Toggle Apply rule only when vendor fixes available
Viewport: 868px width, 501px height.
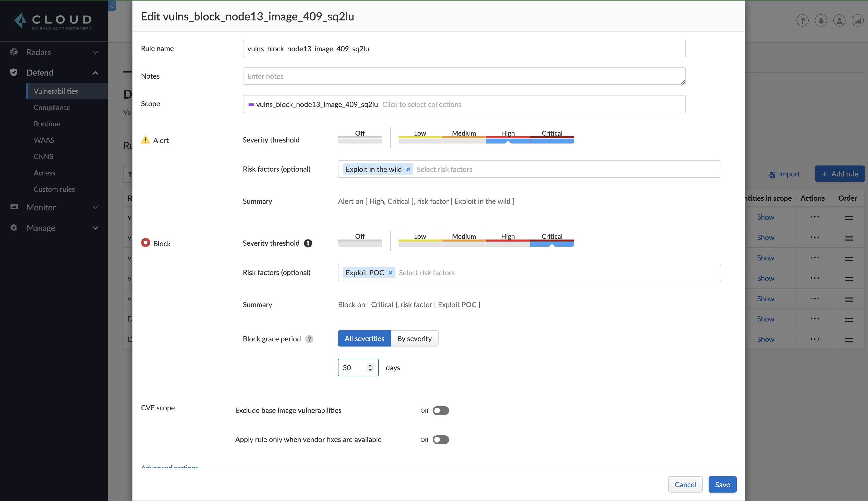[x=441, y=440]
